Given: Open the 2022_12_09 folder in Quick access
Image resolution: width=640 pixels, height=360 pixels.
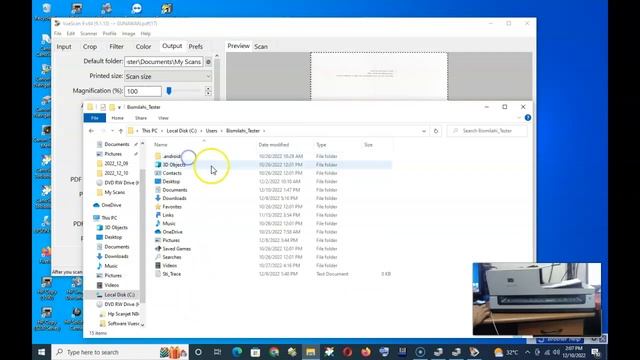Looking at the screenshot, I should coord(116,163).
